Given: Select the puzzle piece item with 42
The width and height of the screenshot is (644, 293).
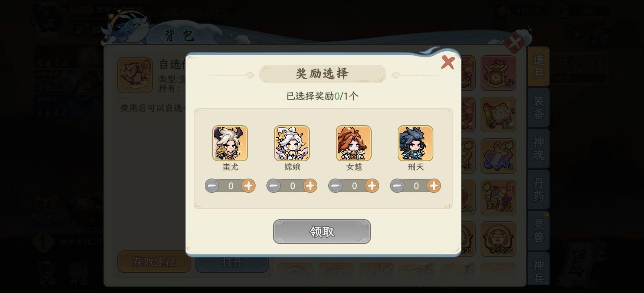Looking at the screenshot, I should 498,156.
